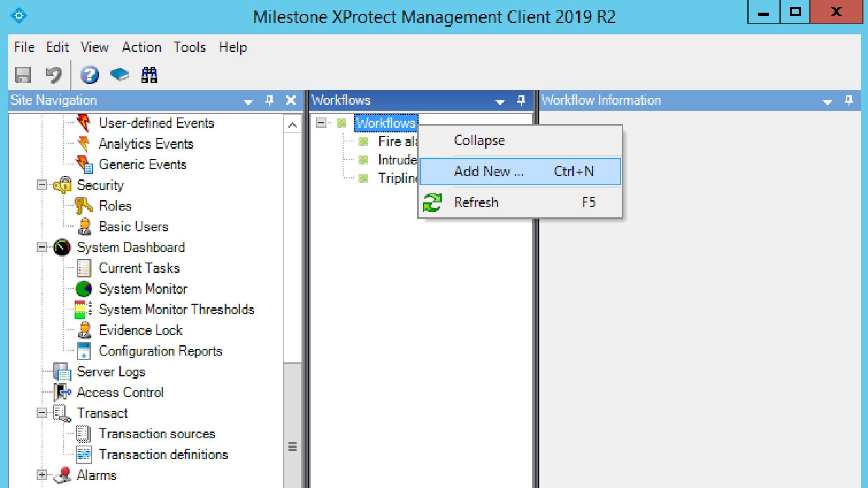Click the Generic Events icon
The width and height of the screenshot is (868, 488).
[x=85, y=164]
